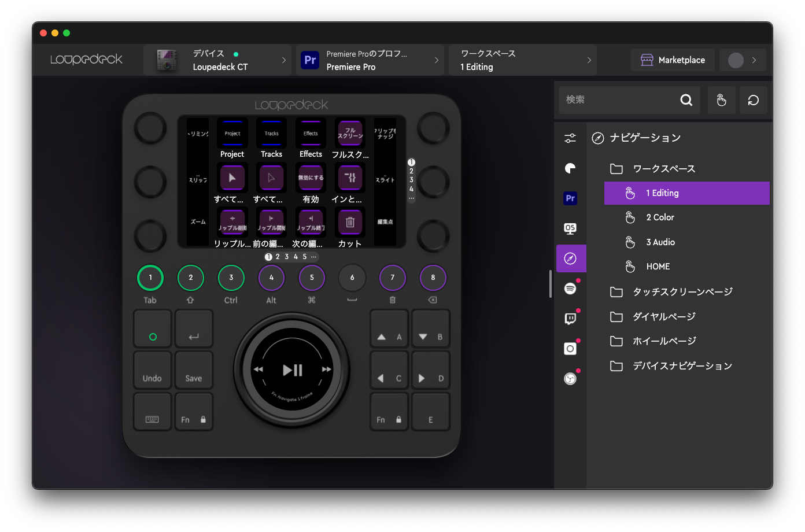
Task: Open the Spotify plugin in the sidebar
Action: [570, 289]
